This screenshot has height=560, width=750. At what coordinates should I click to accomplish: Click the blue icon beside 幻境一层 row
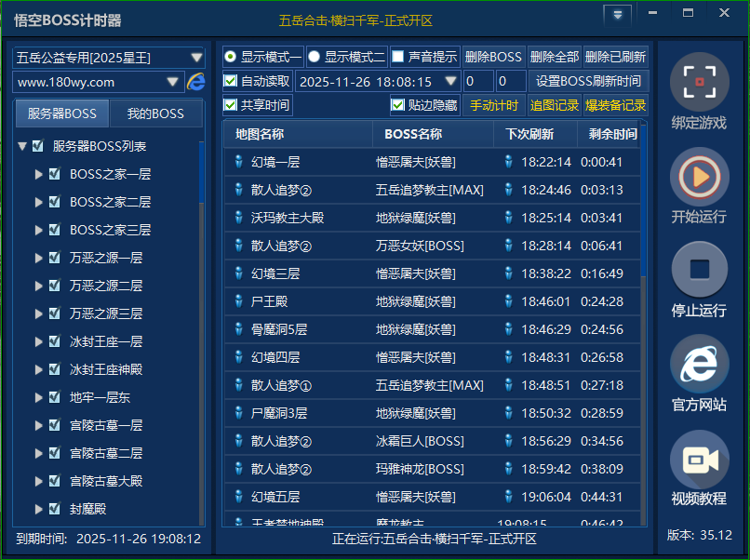point(239,162)
